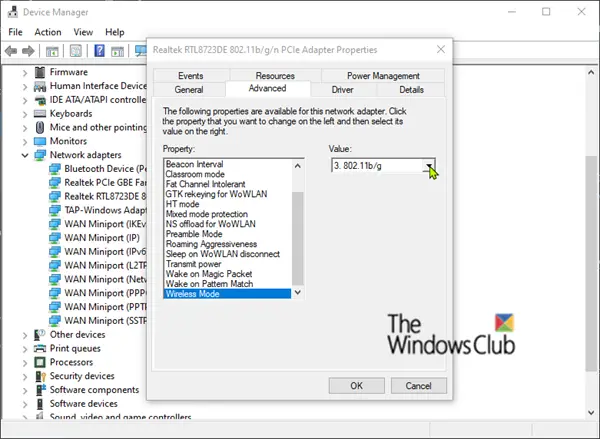Switch to the Details tab
Image resolution: width=600 pixels, height=439 pixels.
[411, 90]
